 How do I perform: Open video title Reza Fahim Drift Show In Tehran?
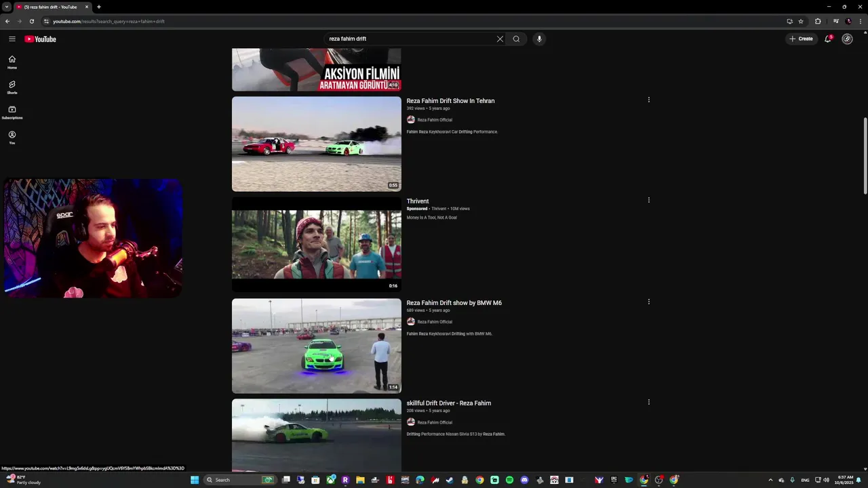[450, 101]
